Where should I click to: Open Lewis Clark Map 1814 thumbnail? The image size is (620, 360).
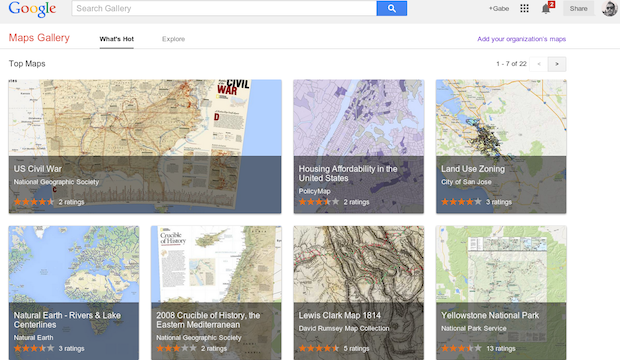[359, 293]
